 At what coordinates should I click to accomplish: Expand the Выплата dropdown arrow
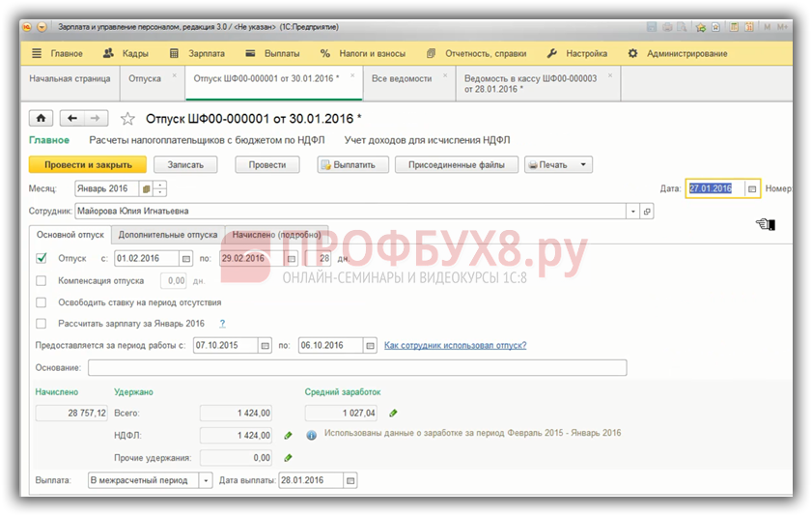[x=206, y=481]
